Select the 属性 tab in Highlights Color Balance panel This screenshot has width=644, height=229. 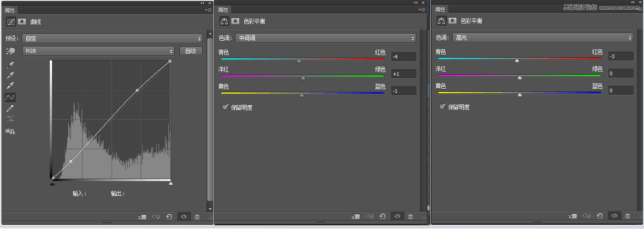pyautogui.click(x=440, y=9)
